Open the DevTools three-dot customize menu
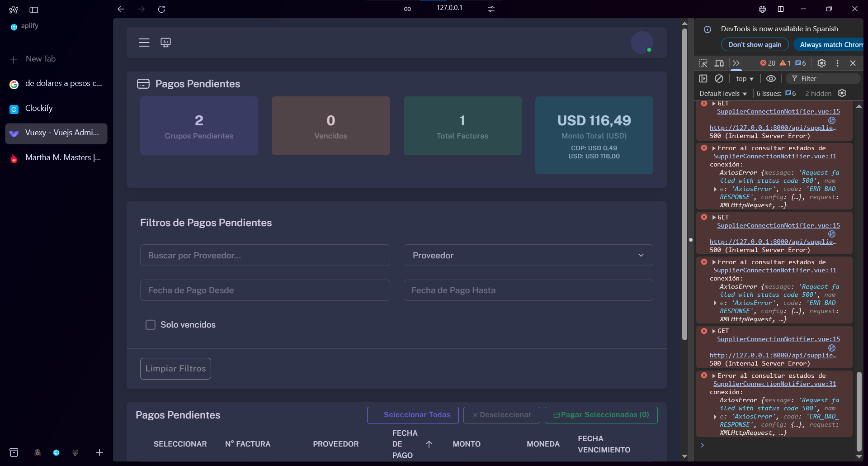This screenshot has height=466, width=868. [837, 63]
